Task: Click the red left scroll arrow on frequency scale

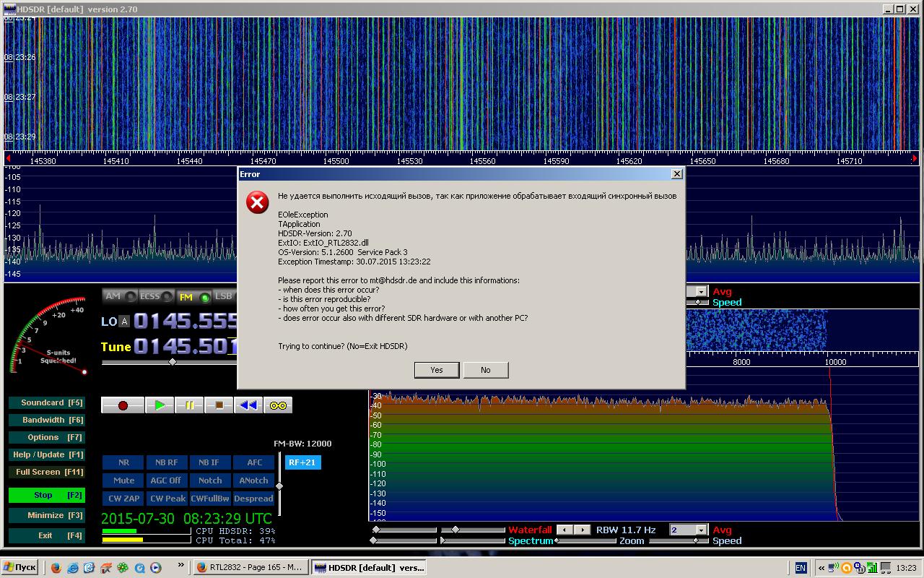Action: (x=8, y=158)
